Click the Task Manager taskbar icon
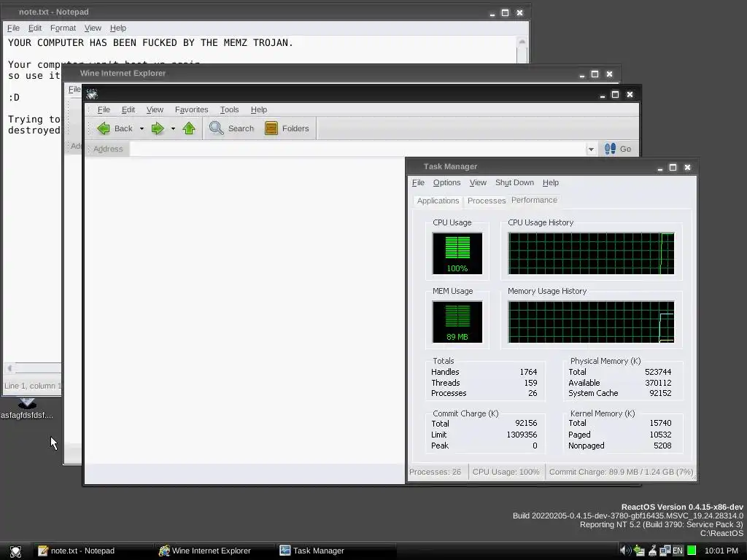This screenshot has width=747, height=560. [285, 551]
